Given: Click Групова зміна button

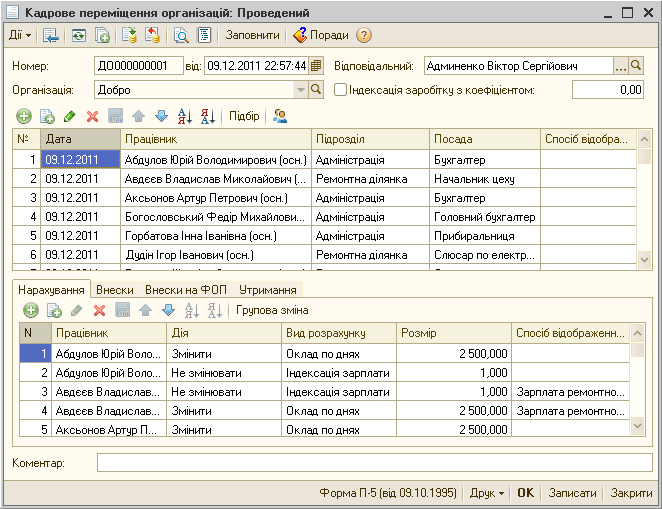Looking at the screenshot, I should click(x=272, y=311).
